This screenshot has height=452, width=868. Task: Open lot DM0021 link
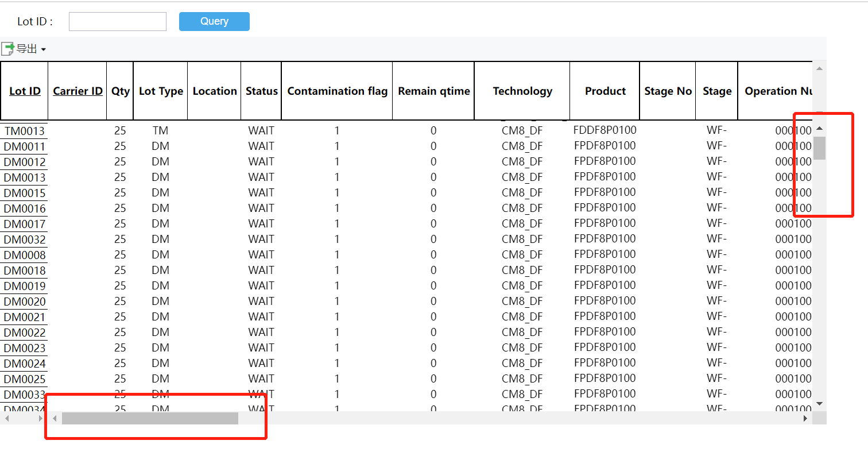click(25, 317)
